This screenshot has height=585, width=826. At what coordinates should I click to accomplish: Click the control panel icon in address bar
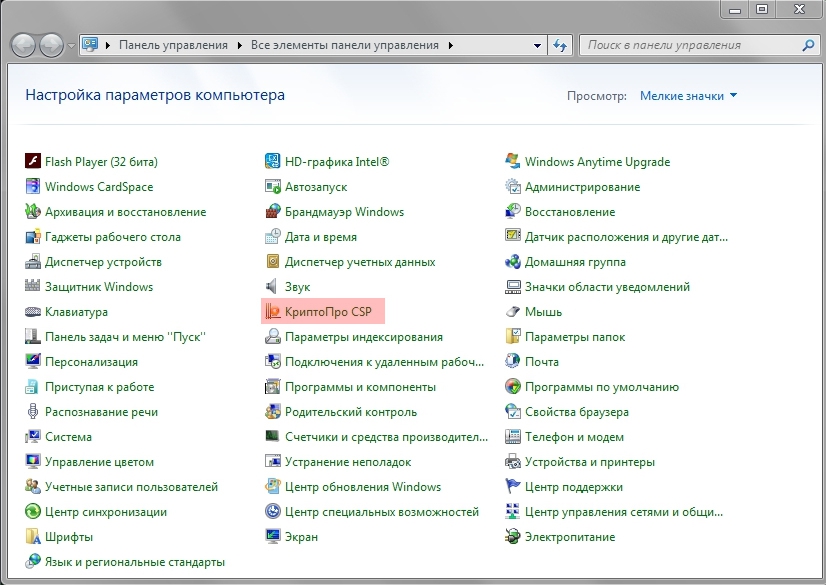tap(91, 45)
